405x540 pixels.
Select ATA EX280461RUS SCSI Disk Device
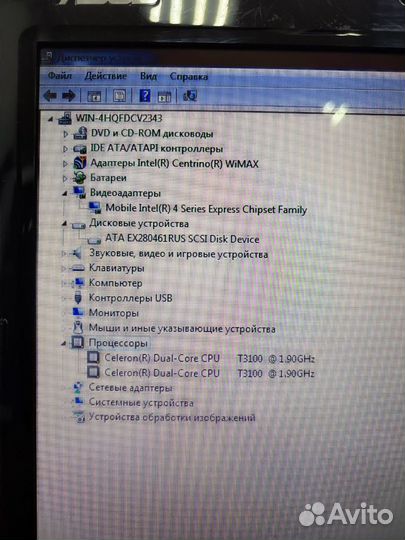[182, 239]
